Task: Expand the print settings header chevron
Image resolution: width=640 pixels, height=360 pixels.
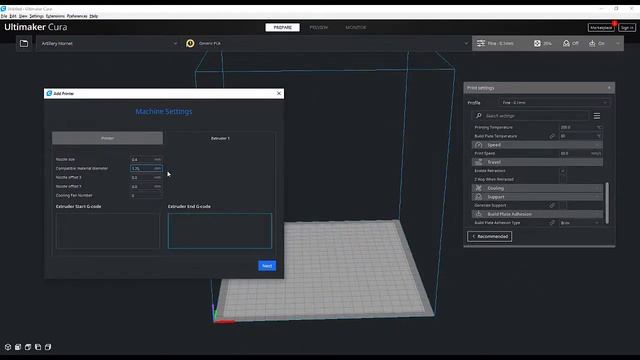Action: 618,43
